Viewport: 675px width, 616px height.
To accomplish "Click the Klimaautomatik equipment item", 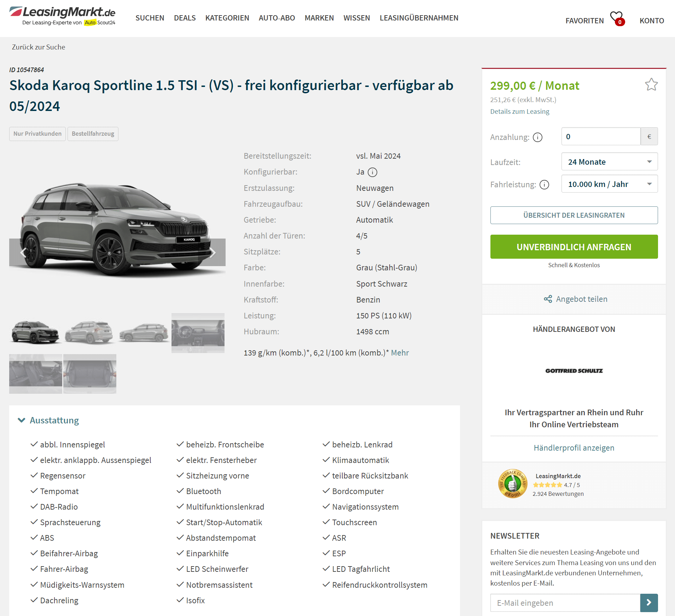I will [361, 460].
